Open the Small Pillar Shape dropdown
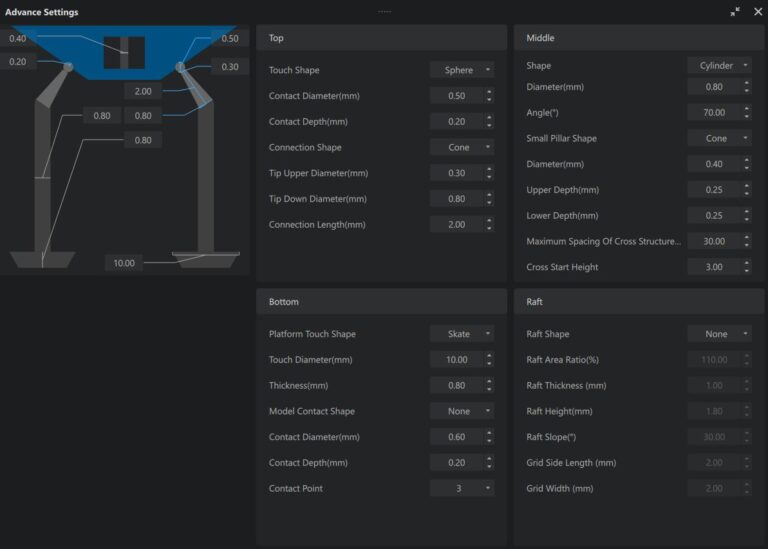Viewport: 768px width, 549px height. point(719,138)
